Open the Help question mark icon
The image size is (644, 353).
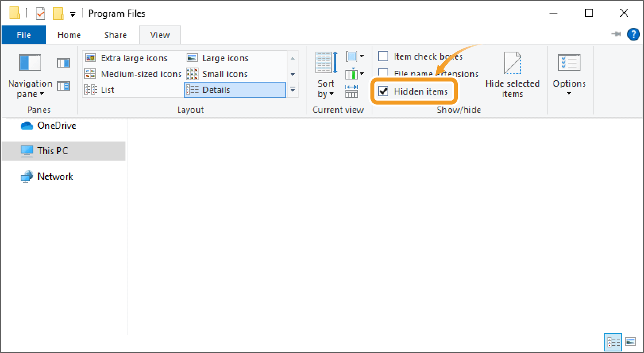(x=633, y=35)
